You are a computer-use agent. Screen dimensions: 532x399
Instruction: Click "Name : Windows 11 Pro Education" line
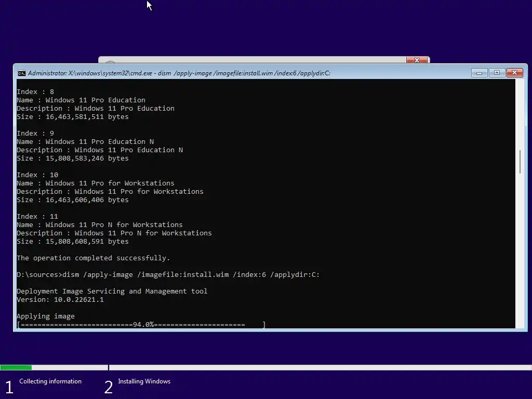click(x=81, y=100)
